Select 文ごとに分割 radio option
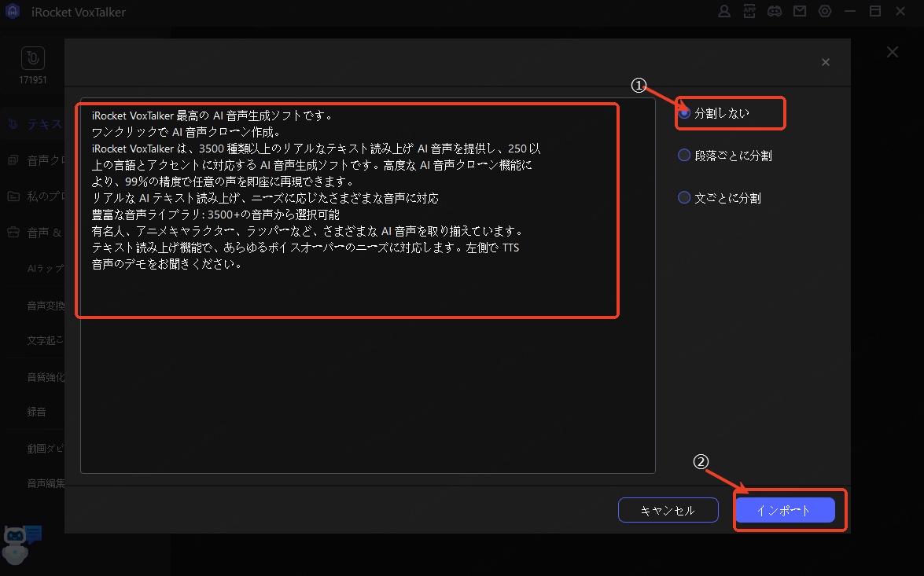 pyautogui.click(x=720, y=198)
